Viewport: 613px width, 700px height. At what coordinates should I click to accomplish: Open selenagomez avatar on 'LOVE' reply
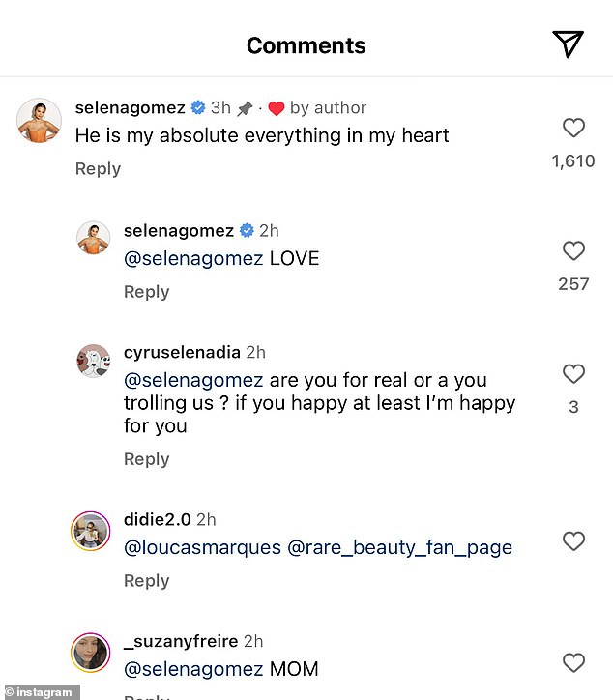tap(94, 237)
